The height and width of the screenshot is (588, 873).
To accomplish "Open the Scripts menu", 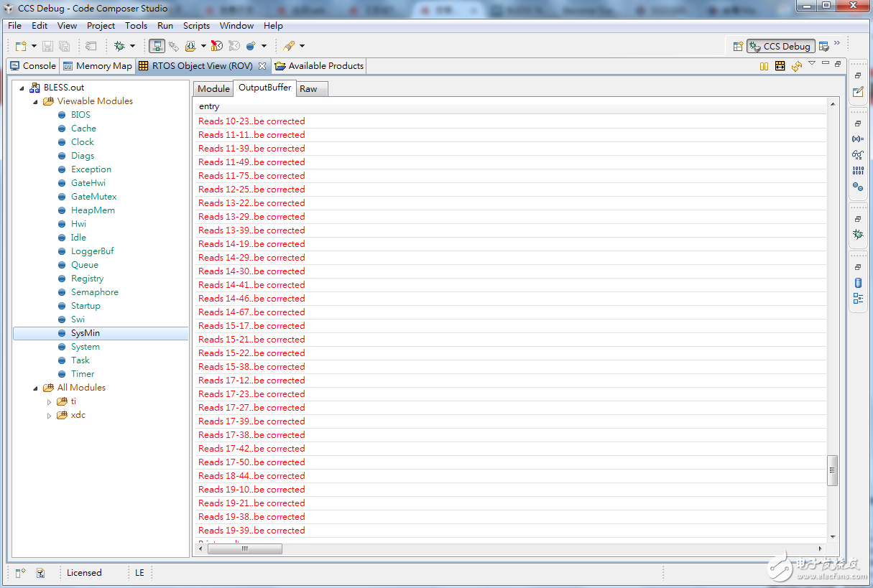I will [196, 25].
